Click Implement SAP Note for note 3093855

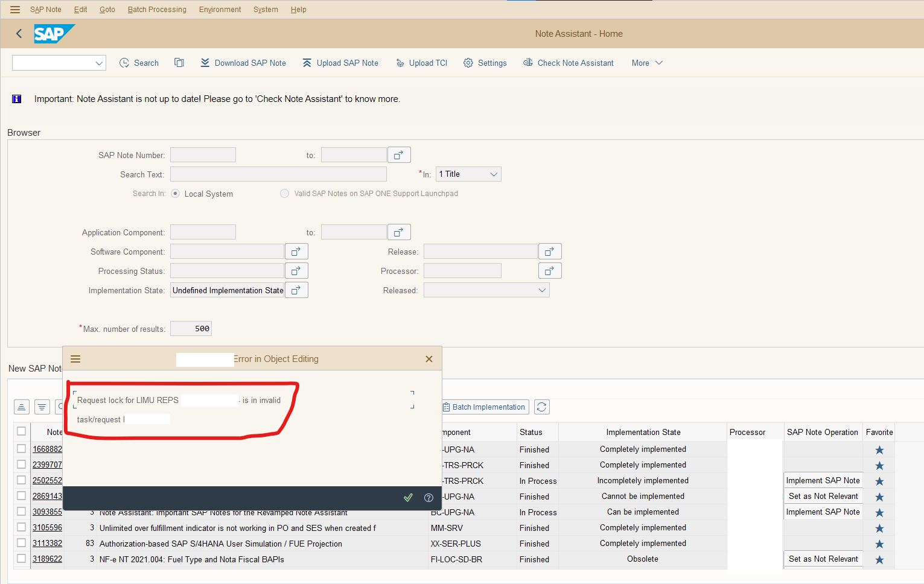pos(823,512)
